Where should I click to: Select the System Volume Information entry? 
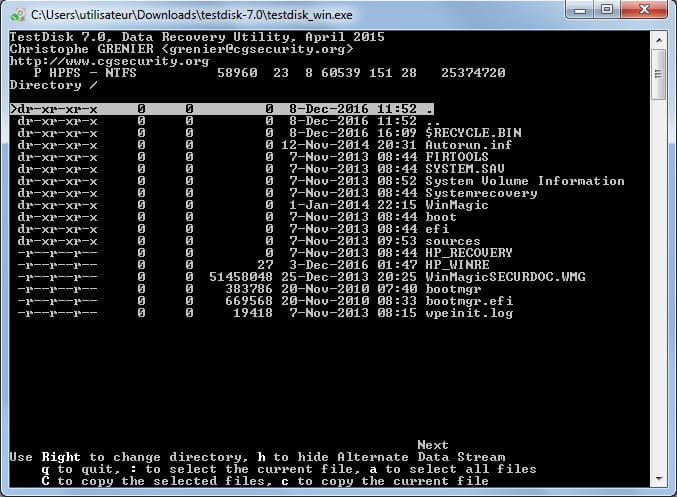[x=321, y=181]
